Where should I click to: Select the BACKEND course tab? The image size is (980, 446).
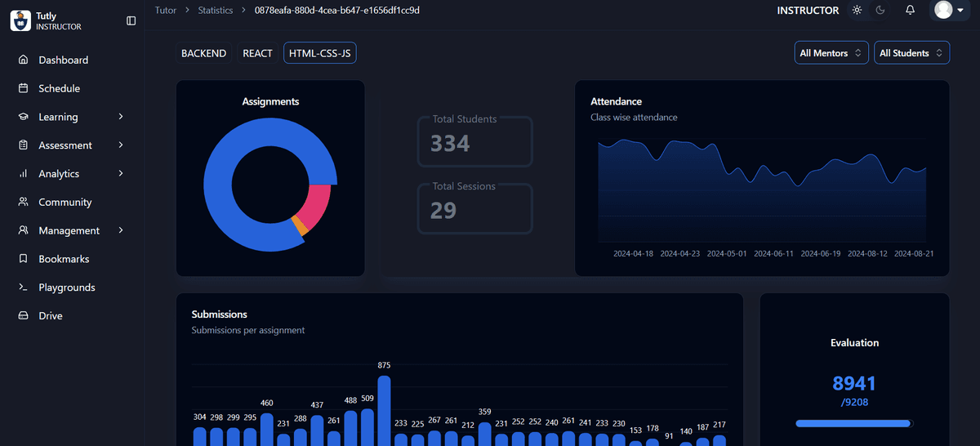[203, 53]
